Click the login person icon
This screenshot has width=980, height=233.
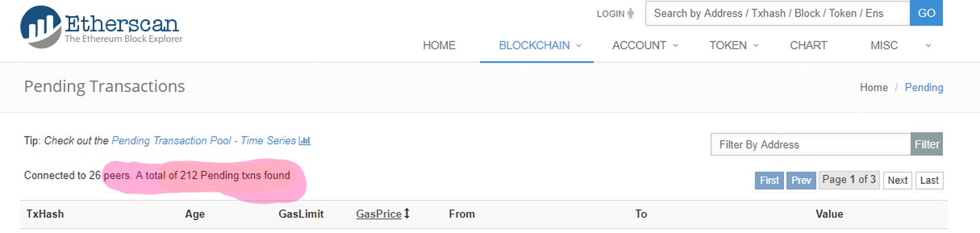pyautogui.click(x=631, y=13)
